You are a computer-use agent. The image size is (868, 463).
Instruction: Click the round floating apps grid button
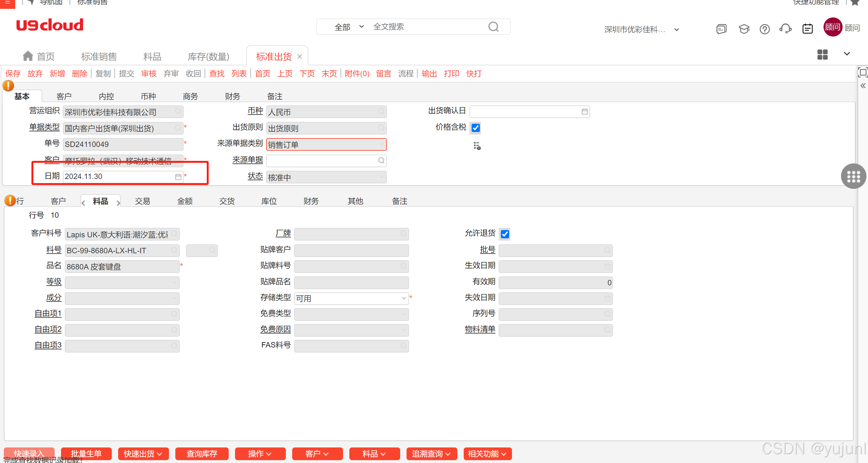(853, 176)
